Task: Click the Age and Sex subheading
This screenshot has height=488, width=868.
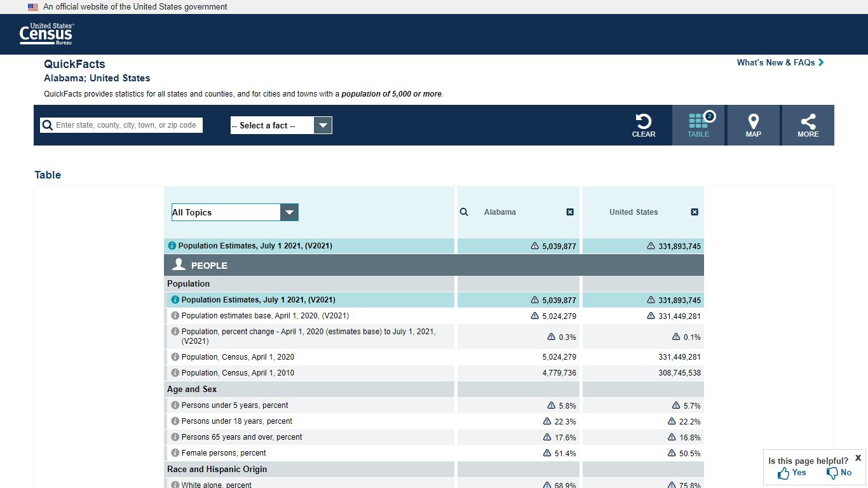Action: [192, 390]
